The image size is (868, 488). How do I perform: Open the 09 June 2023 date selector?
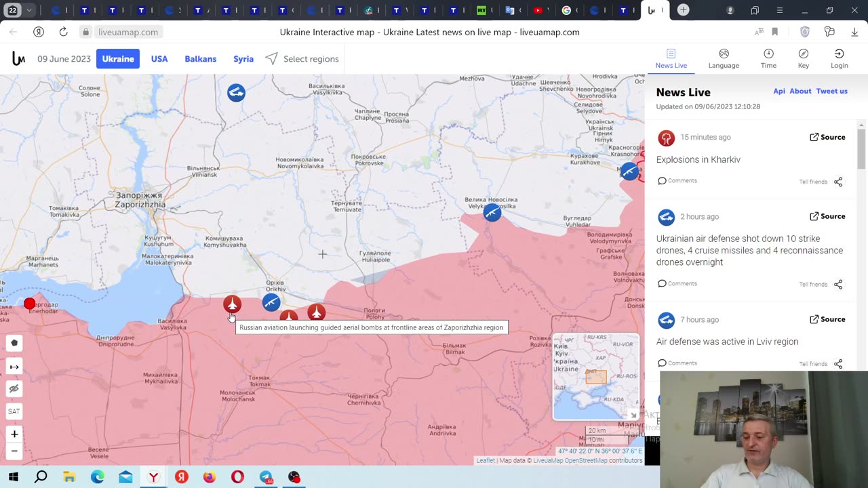pos(64,59)
